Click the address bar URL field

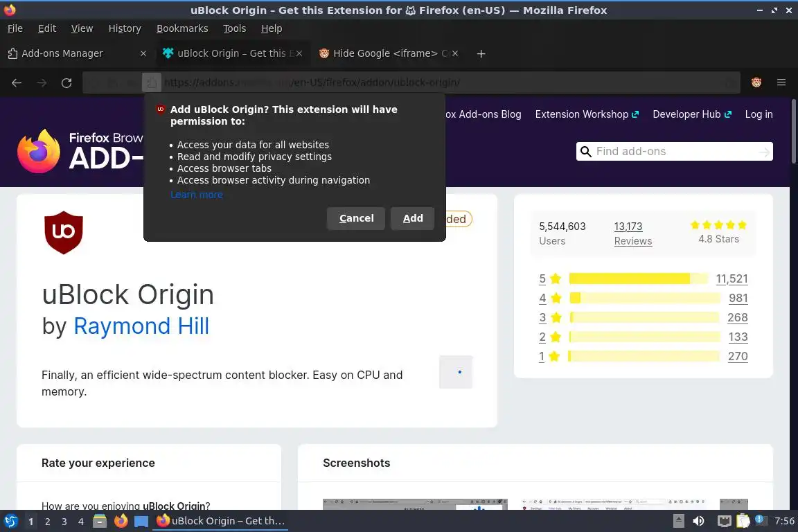pos(411,82)
